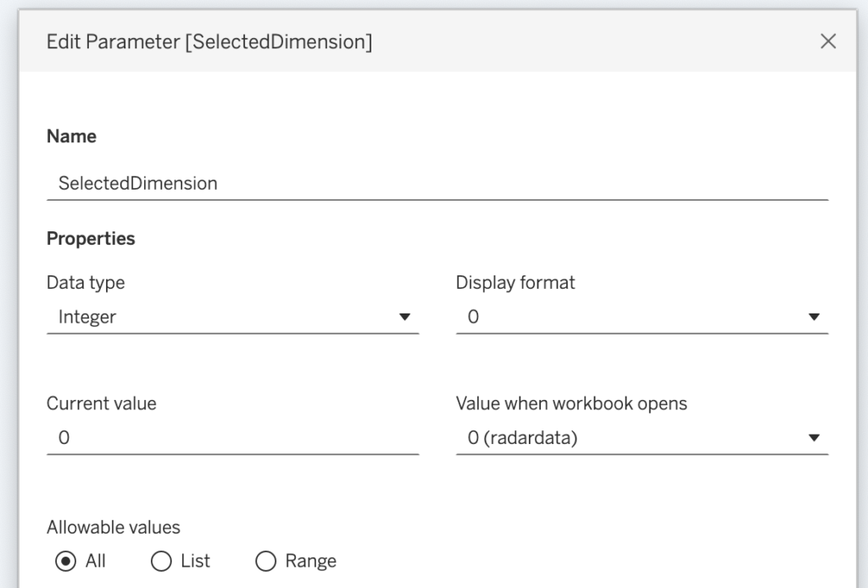Select the All allowable values option
The width and height of the screenshot is (868, 588).
pyautogui.click(x=65, y=561)
